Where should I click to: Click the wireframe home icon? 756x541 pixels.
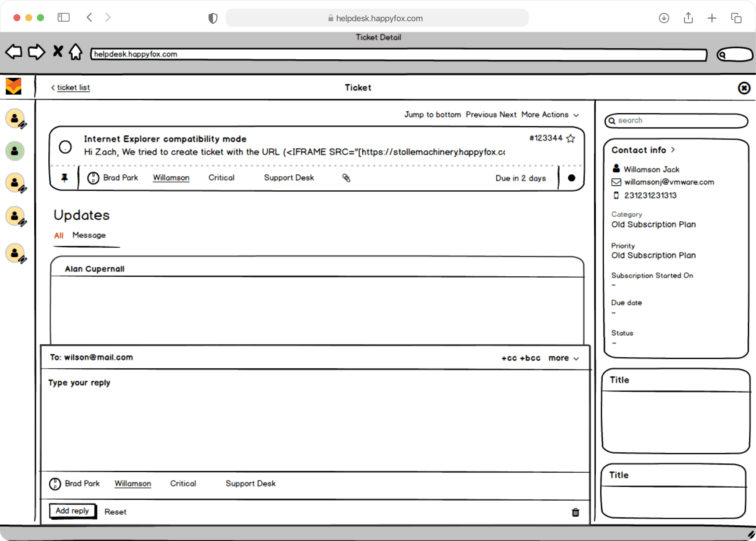(x=75, y=52)
